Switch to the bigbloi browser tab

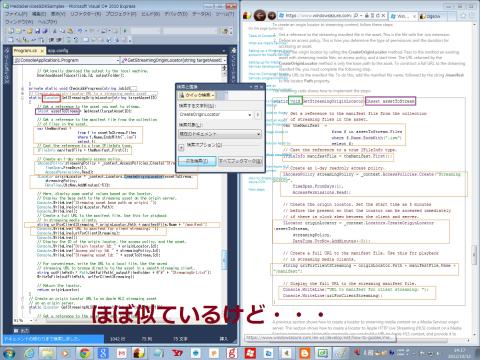pyautogui.click(x=432, y=16)
